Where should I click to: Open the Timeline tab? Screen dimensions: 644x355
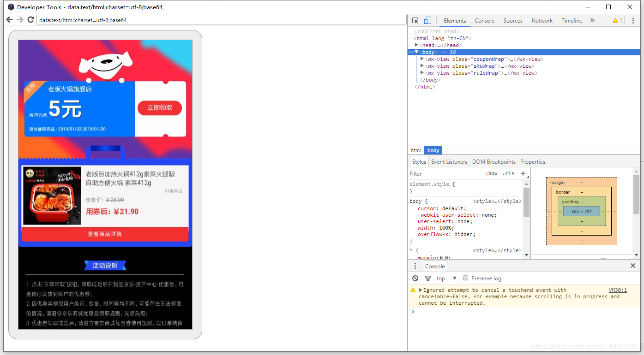tap(572, 21)
